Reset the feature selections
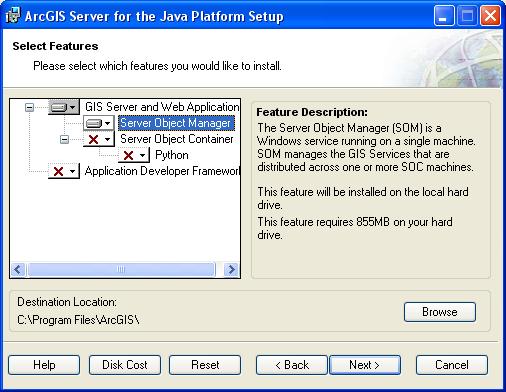 tap(205, 365)
